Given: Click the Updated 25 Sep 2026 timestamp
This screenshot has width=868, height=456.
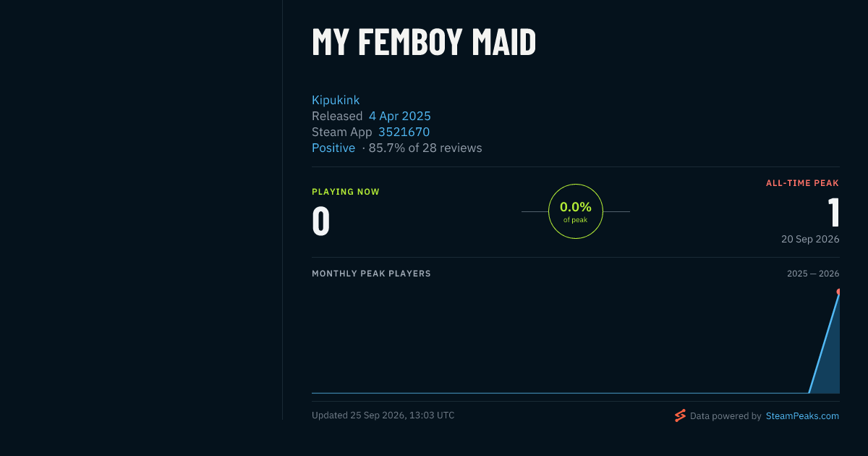Looking at the screenshot, I should pos(383,415).
